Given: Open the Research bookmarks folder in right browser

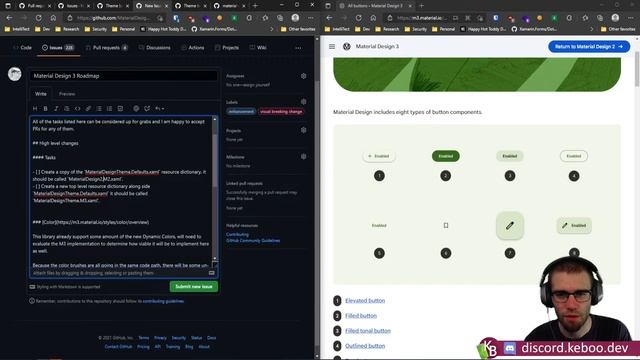Looking at the screenshot, I should (387, 29).
